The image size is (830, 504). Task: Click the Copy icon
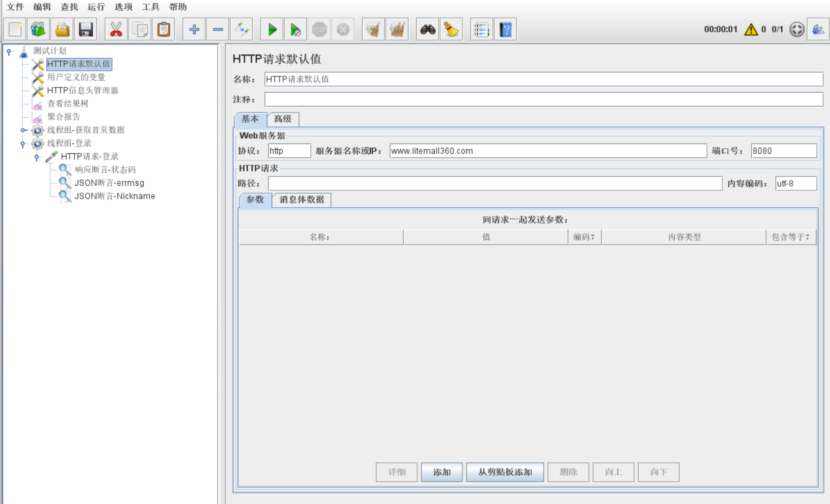tap(140, 30)
